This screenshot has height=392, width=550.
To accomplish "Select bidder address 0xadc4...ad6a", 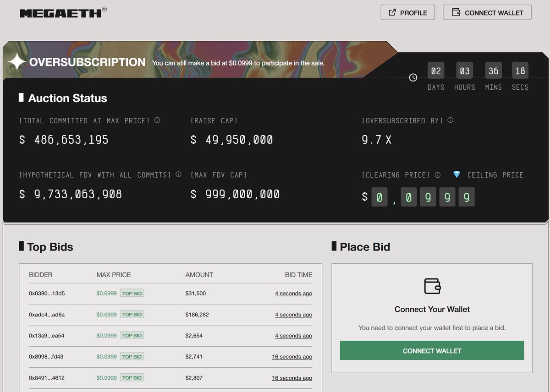I will click(x=47, y=315).
